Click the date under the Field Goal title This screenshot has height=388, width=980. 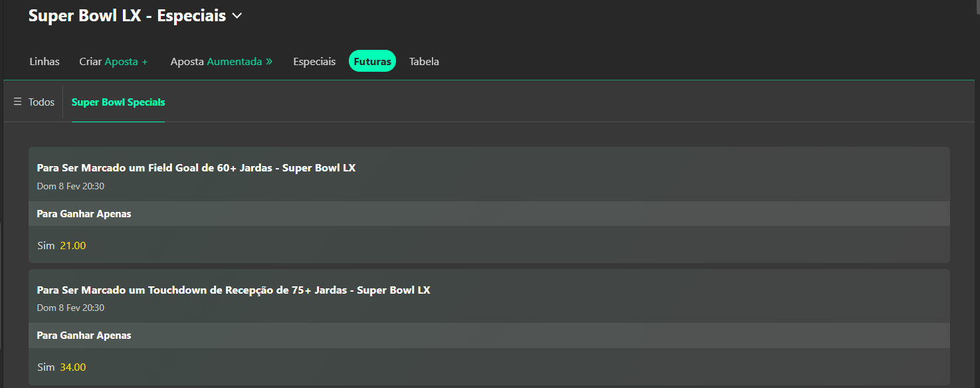click(70, 186)
